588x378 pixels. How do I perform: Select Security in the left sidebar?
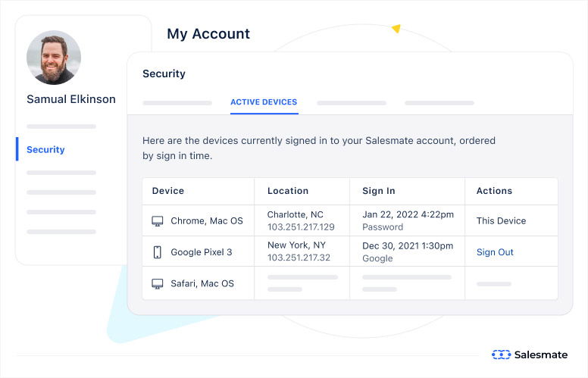45,150
